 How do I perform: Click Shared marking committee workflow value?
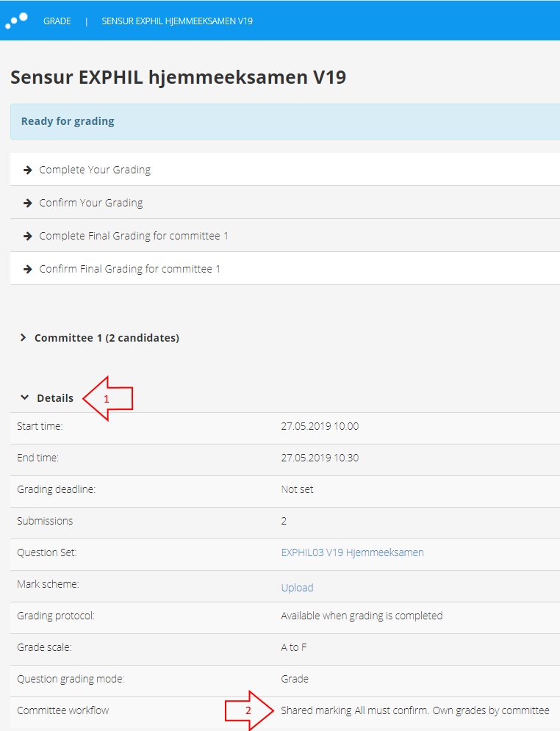(415, 710)
